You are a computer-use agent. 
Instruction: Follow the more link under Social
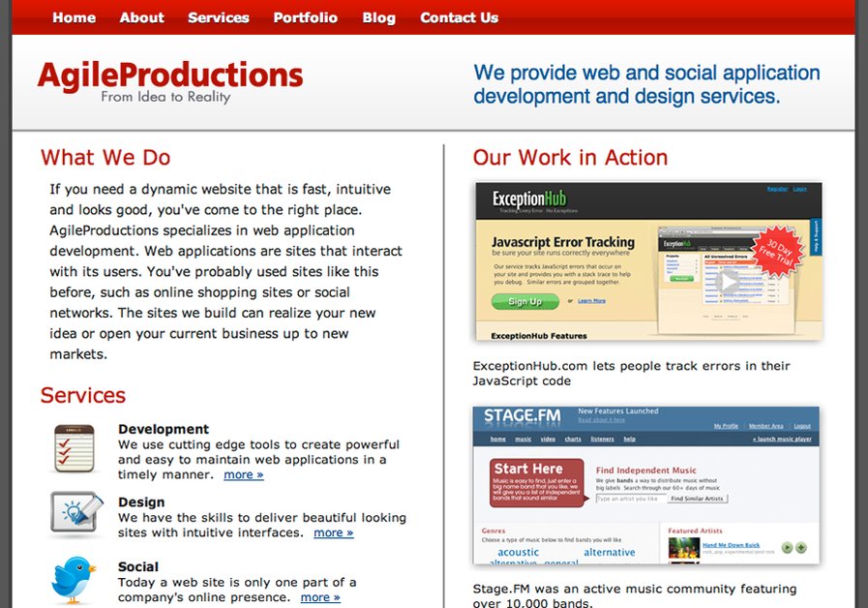(320, 597)
